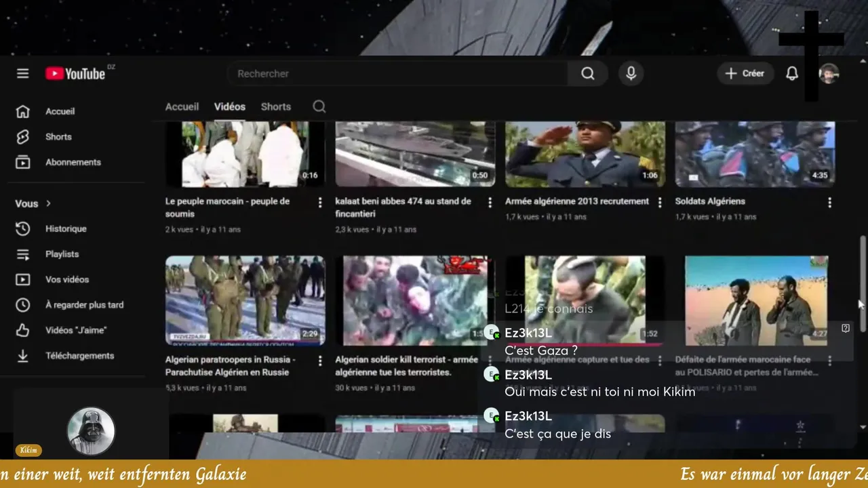Screen dimensions: 868x488
Task: Open options for Le peuple marocain video
Action: tap(320, 202)
